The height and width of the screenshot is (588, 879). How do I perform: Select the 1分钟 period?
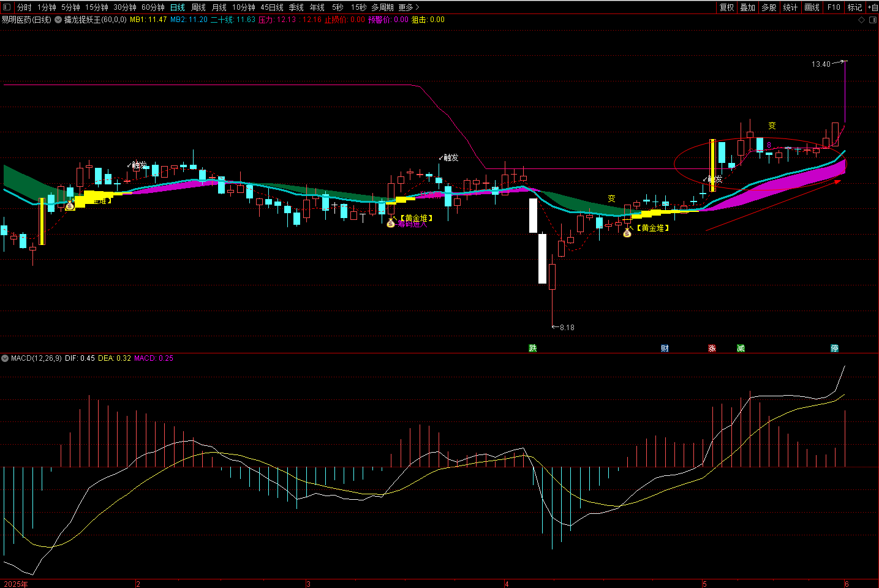tap(47, 7)
